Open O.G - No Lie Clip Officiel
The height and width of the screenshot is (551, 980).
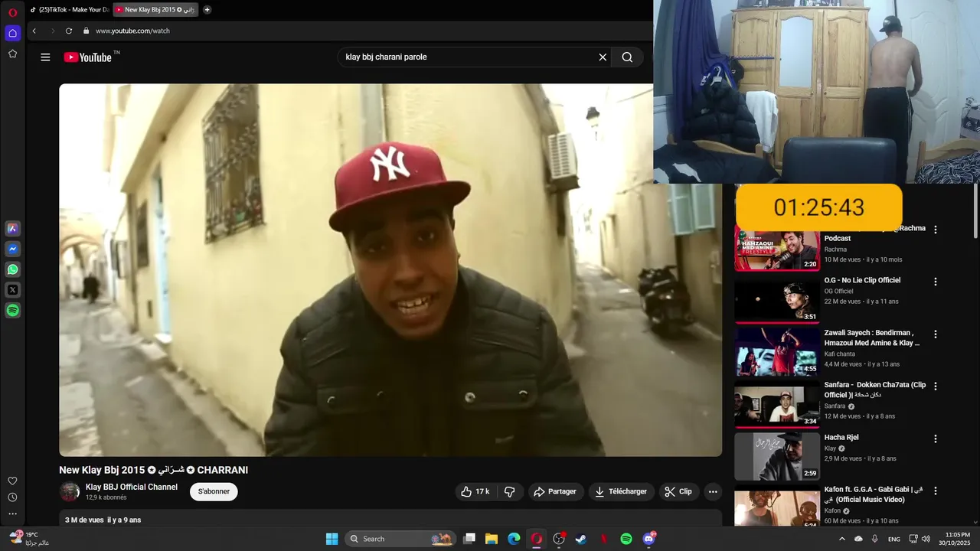pos(862,280)
